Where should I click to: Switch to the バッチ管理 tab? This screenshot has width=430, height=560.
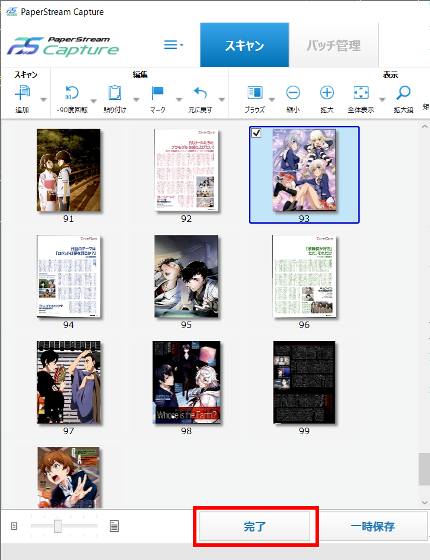click(x=334, y=45)
